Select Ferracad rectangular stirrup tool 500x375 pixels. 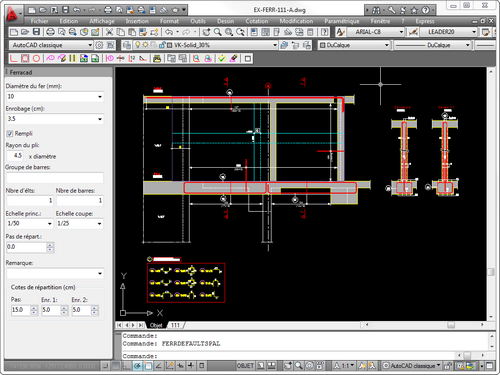[x=25, y=59]
